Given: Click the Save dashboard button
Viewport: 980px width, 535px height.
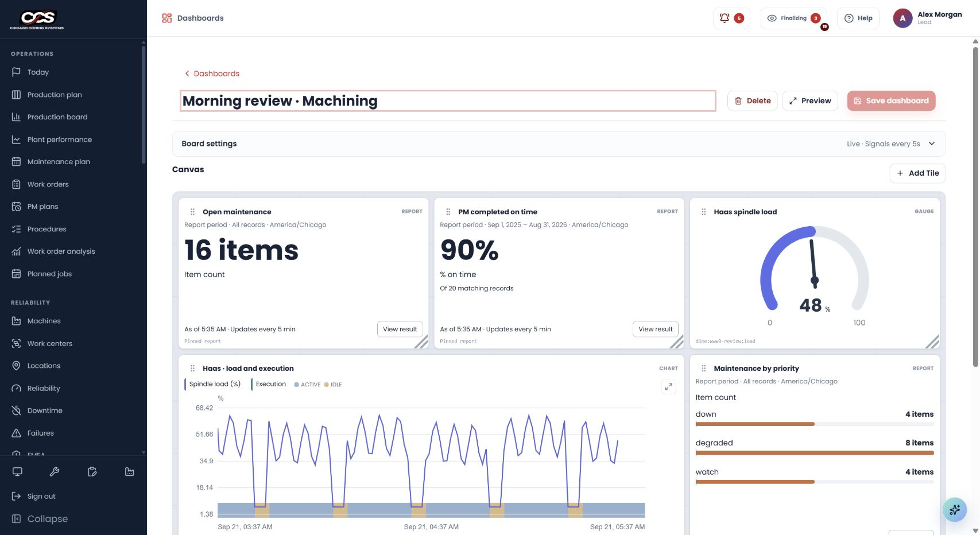Looking at the screenshot, I should (x=891, y=100).
